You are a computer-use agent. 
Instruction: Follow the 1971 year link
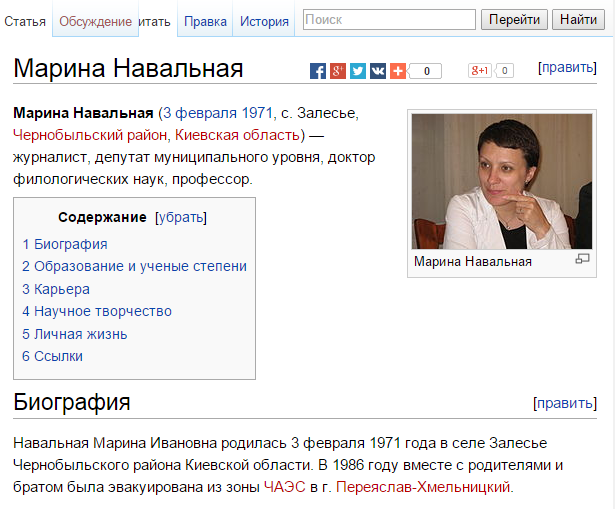click(257, 113)
